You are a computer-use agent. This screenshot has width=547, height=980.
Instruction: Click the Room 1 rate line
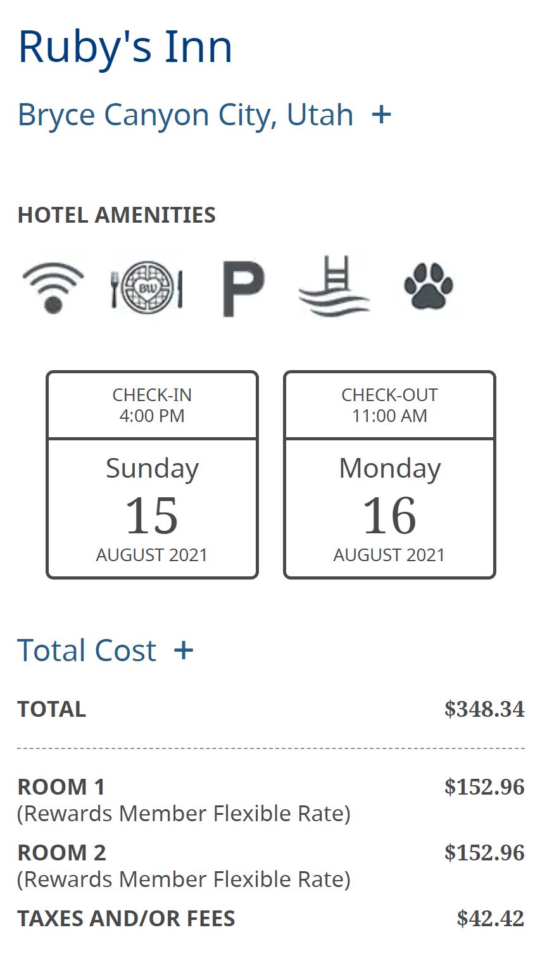[x=184, y=800]
